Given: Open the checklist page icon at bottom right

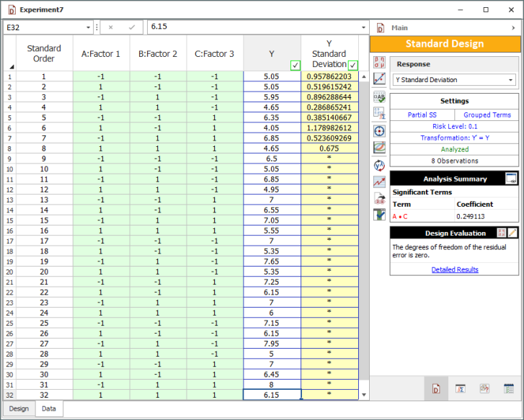Looking at the screenshot, I should point(509,389).
